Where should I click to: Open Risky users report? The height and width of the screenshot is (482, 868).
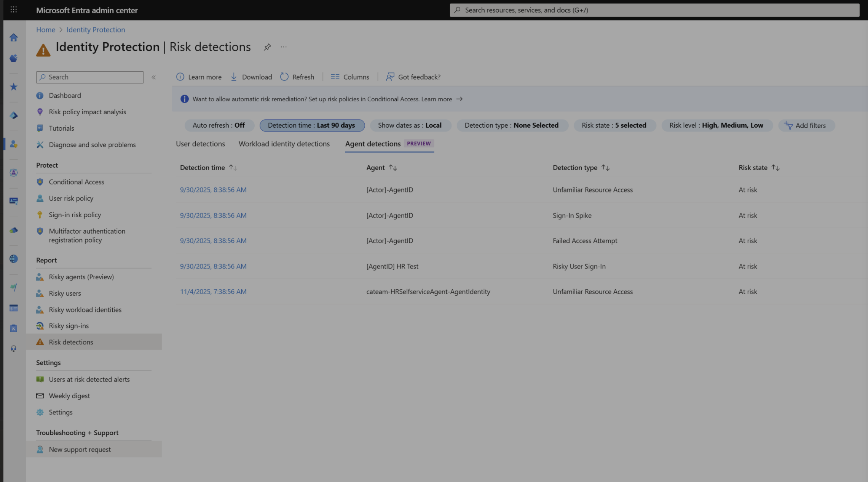click(65, 293)
